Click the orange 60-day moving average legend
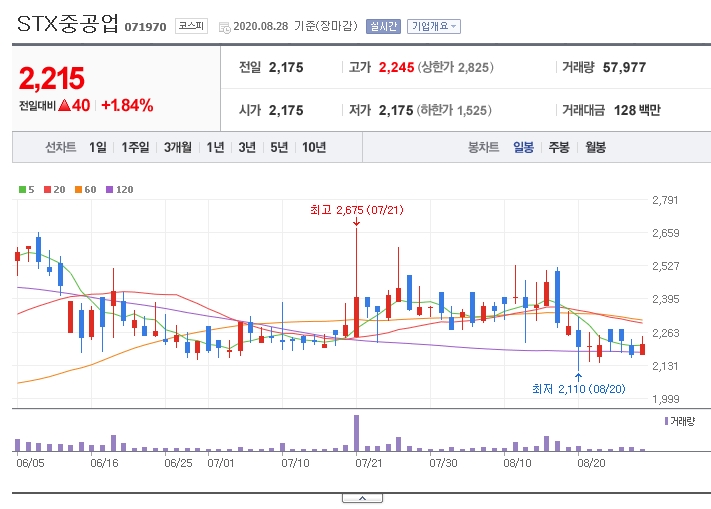The height and width of the screenshot is (509, 711). [85, 189]
